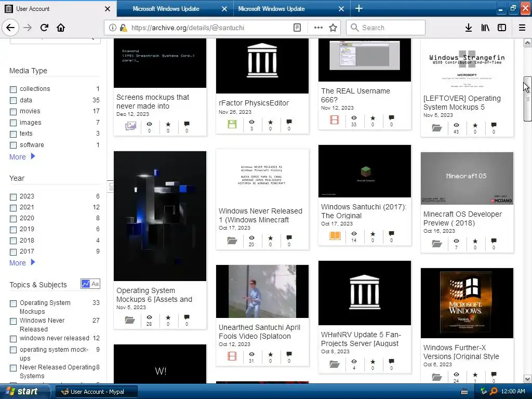Click scrollbar down arrow
Viewport: 532px width, 399px height.
tap(527, 379)
